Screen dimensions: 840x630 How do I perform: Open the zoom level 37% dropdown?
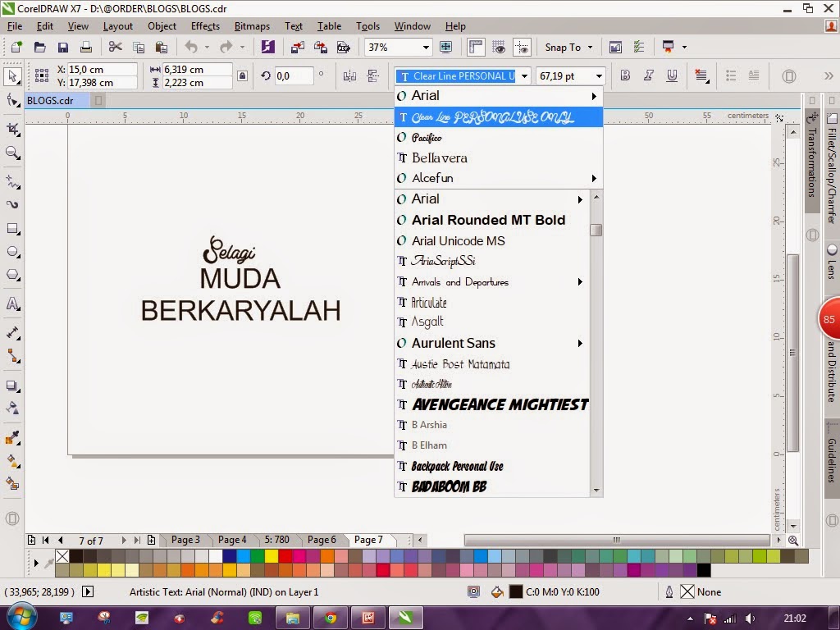426,47
